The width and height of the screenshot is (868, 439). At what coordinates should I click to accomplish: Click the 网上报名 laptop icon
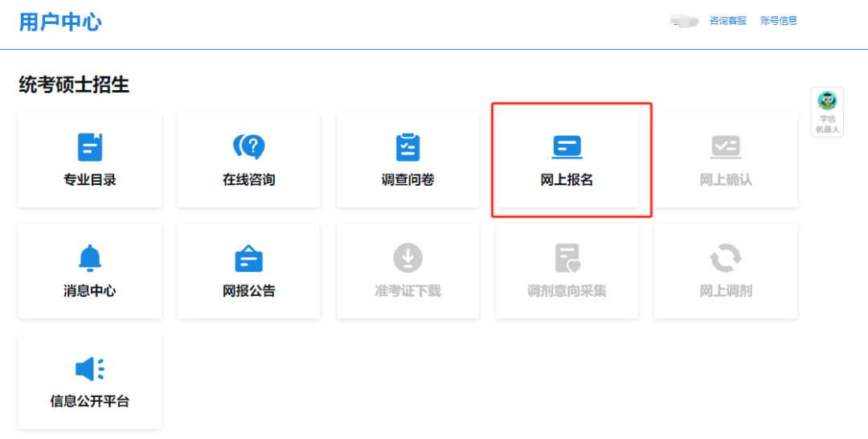click(x=567, y=147)
